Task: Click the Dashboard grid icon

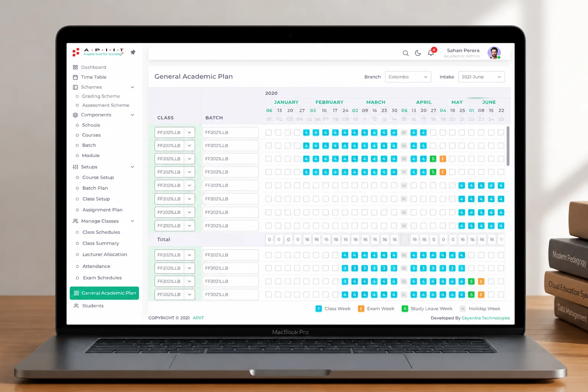Action: (x=75, y=67)
